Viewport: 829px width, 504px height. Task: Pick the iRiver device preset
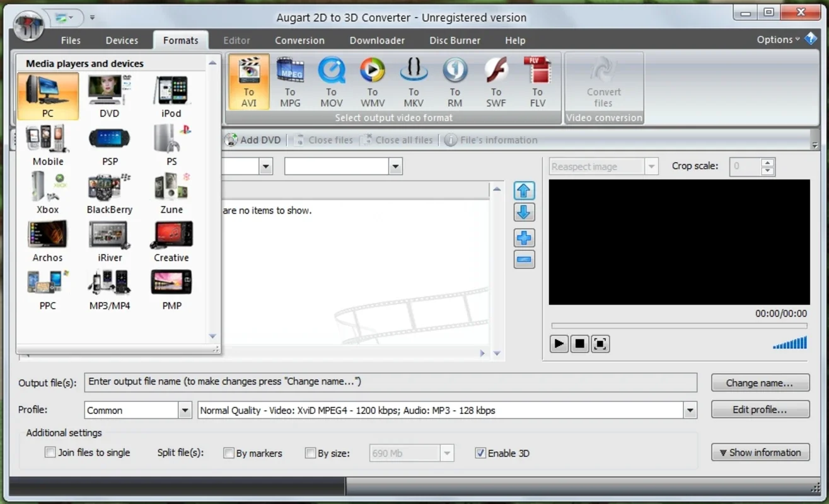[110, 241]
